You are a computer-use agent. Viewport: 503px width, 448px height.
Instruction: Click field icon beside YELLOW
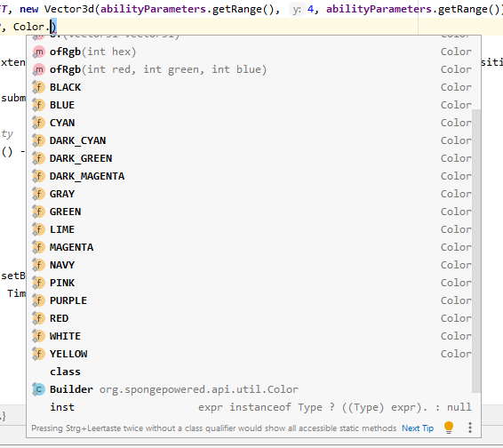point(38,354)
